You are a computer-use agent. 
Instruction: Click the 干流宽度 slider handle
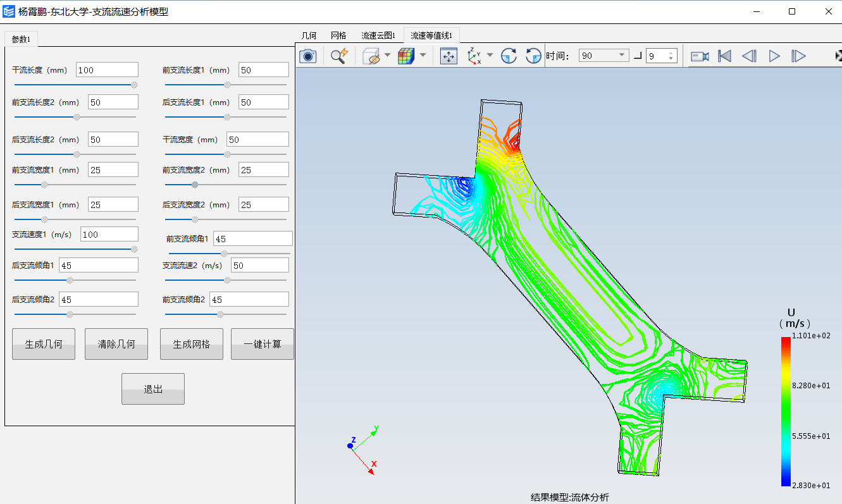[227, 154]
